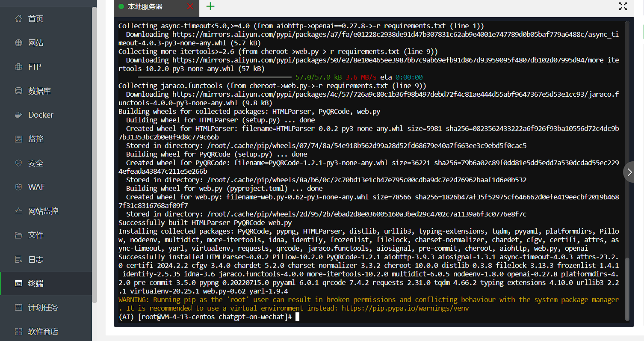Open the 首页 home icon in sidebar

point(18,19)
